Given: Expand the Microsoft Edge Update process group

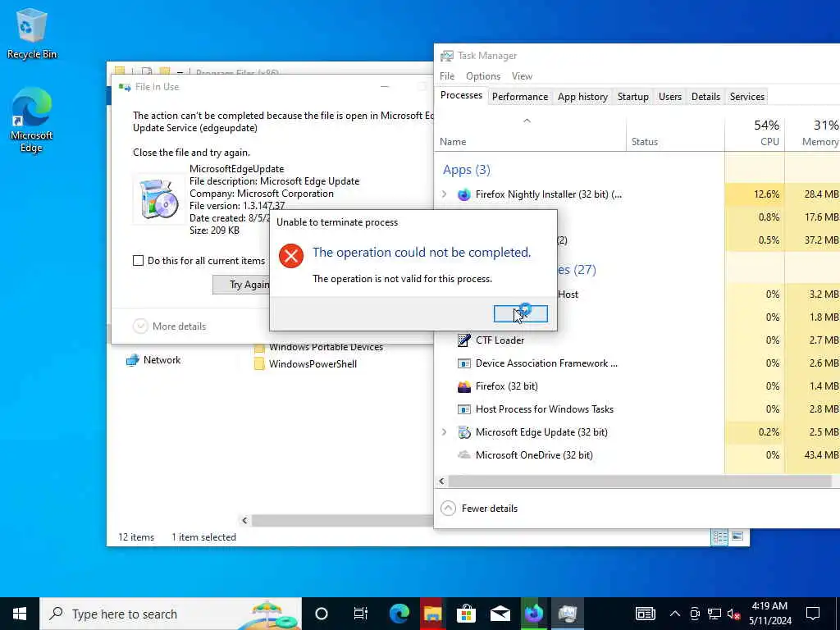Looking at the screenshot, I should tap(444, 432).
